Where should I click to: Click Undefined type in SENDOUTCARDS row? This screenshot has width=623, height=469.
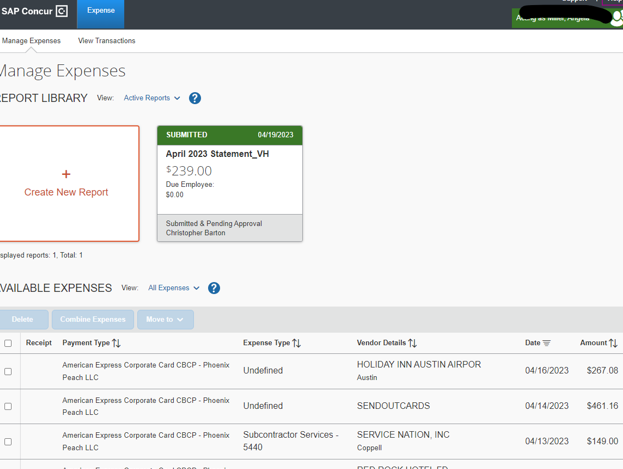pyautogui.click(x=263, y=406)
